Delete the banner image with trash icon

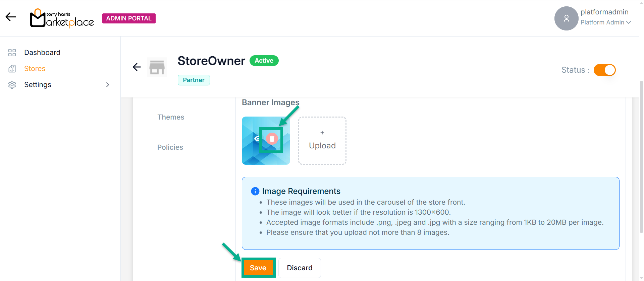(272, 139)
